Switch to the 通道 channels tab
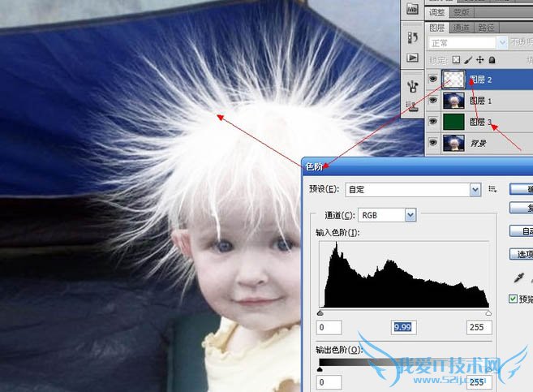 click(461, 27)
